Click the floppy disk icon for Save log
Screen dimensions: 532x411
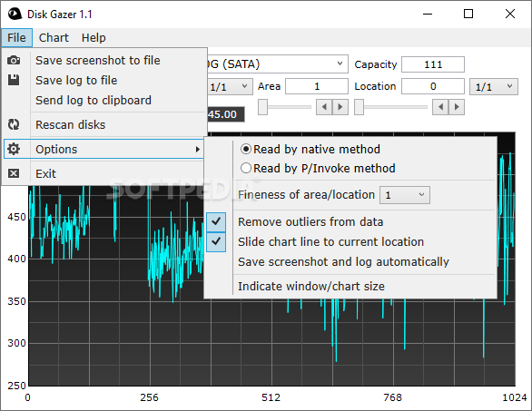tap(14, 80)
